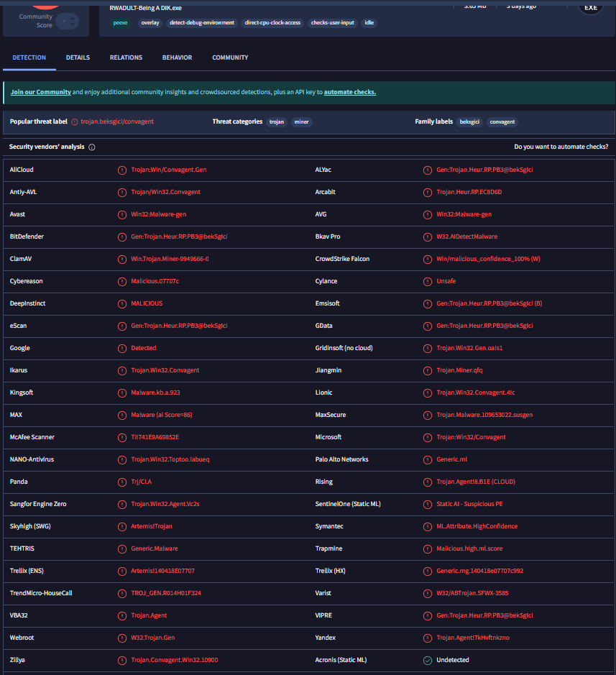The image size is (616, 675).
Task: Select the beksgici family label chip
Action: [x=469, y=121]
